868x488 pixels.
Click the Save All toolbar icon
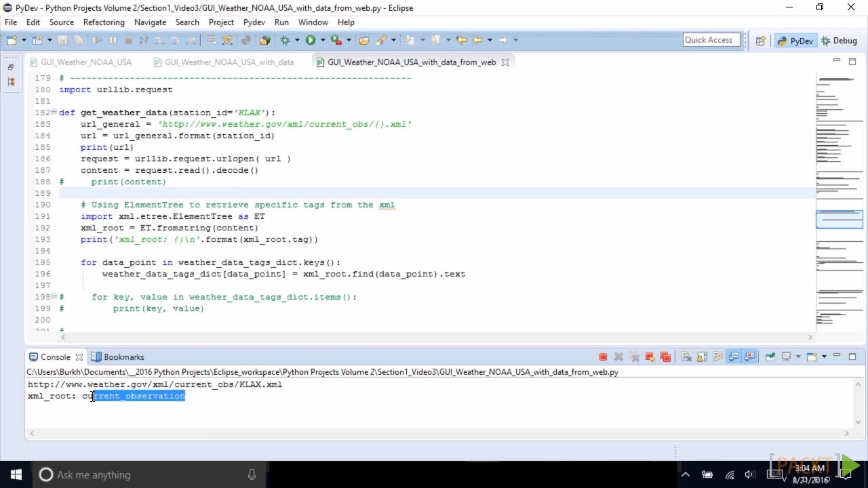tap(78, 40)
